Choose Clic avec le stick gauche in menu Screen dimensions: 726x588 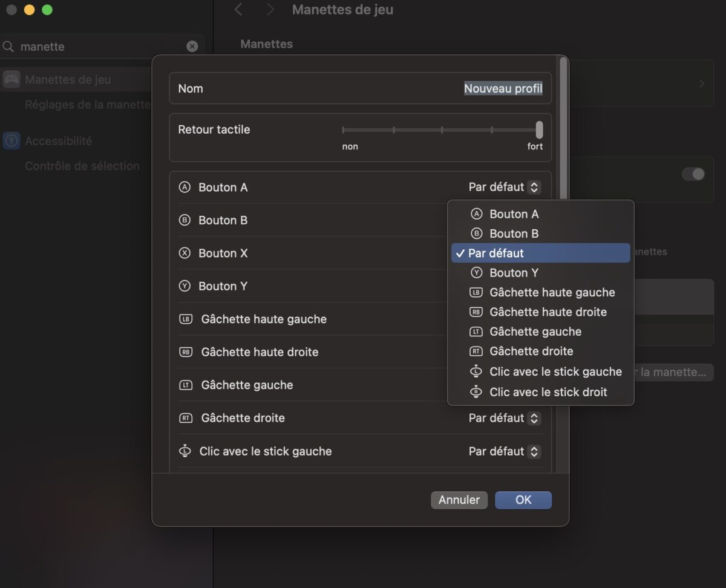coord(541,371)
